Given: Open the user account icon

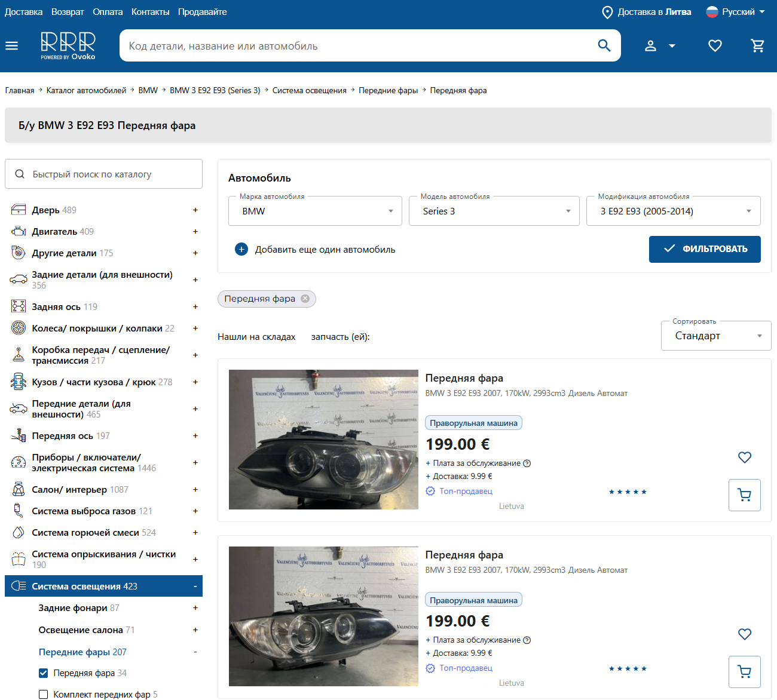Looking at the screenshot, I should pyautogui.click(x=651, y=46).
